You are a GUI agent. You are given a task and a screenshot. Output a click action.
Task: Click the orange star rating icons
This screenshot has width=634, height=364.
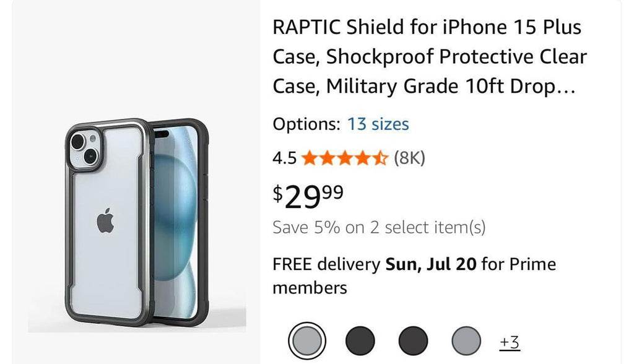pyautogui.click(x=345, y=158)
